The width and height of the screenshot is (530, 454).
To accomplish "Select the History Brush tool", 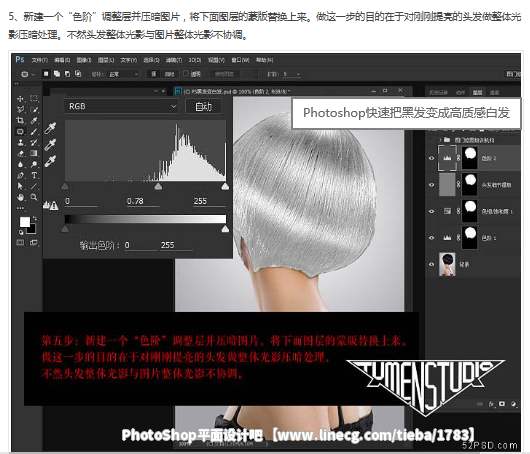I will (x=34, y=142).
